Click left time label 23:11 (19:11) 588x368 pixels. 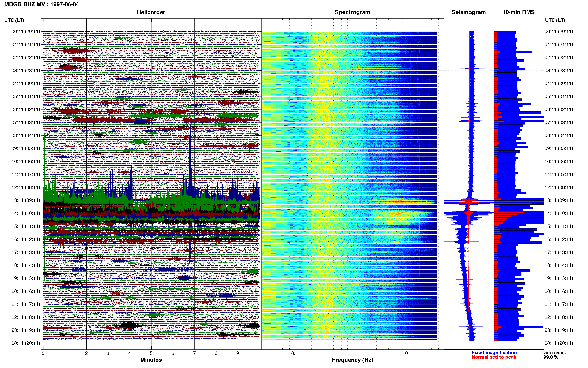coord(26,330)
